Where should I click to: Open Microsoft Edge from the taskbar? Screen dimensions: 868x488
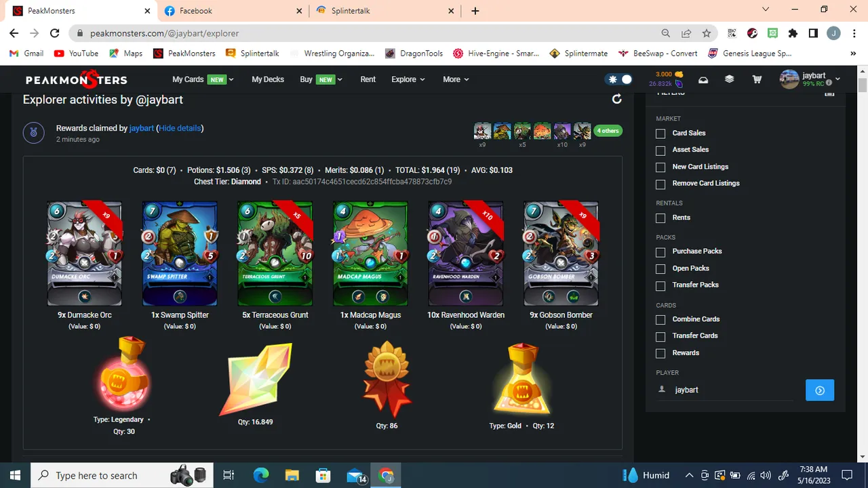pos(261,475)
